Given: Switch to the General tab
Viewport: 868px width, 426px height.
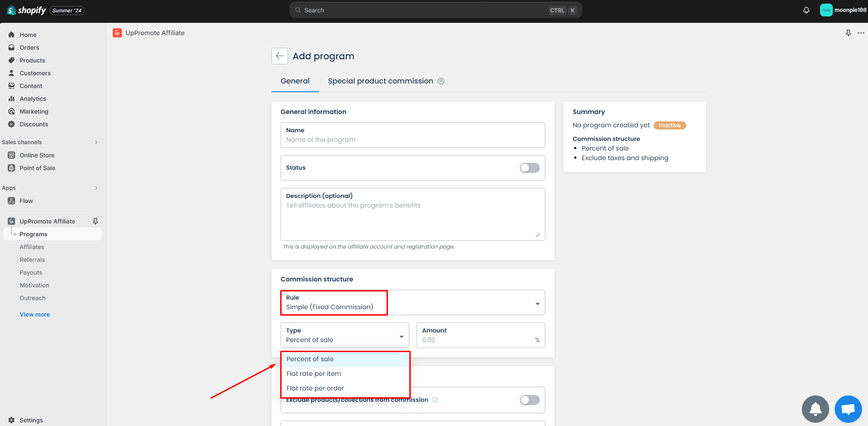Looking at the screenshot, I should [x=295, y=81].
